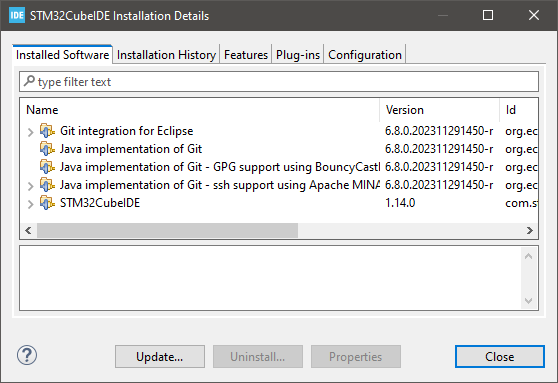Expand the ssh support using Apache MINA node
The height and width of the screenshot is (383, 558).
[31, 186]
